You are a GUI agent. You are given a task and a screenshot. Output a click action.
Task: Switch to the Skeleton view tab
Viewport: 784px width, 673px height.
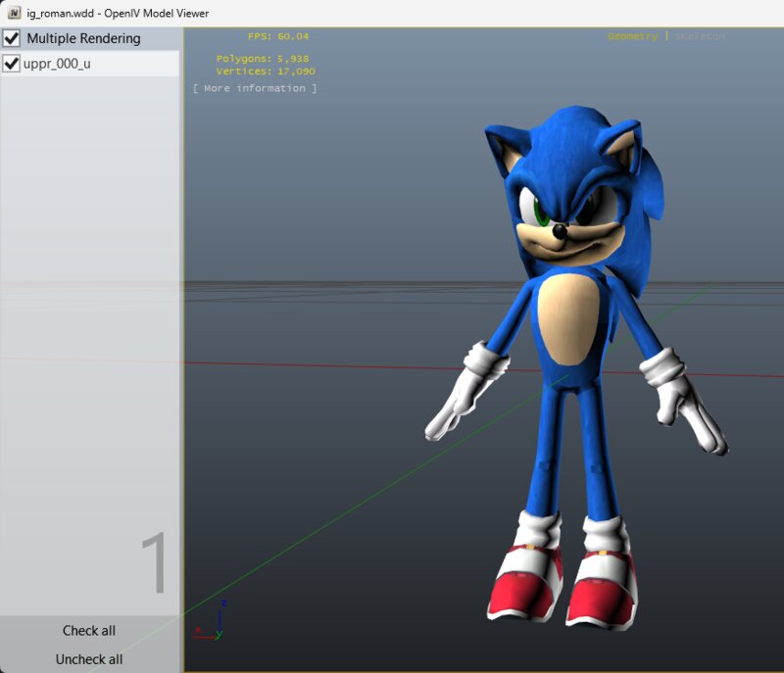(700, 36)
